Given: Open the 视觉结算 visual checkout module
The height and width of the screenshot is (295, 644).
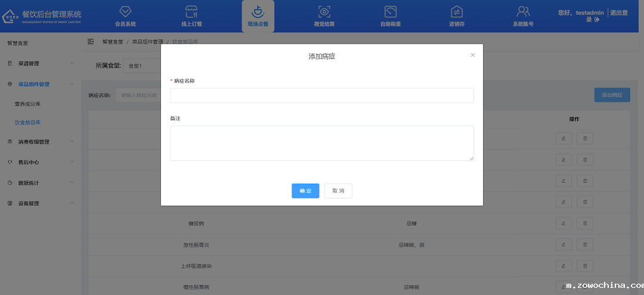Looking at the screenshot, I should pos(324,16).
